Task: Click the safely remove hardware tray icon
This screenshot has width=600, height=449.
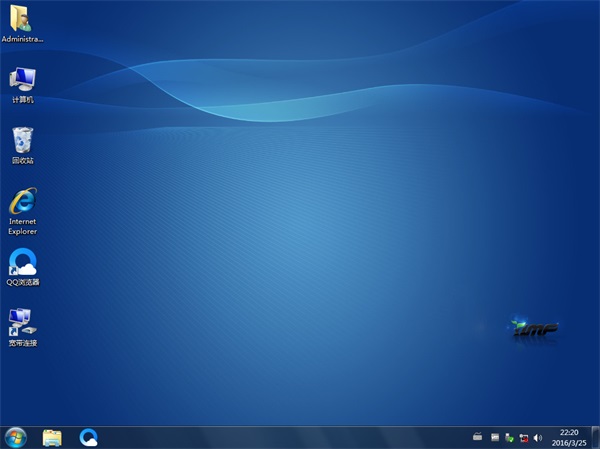Action: click(509, 437)
